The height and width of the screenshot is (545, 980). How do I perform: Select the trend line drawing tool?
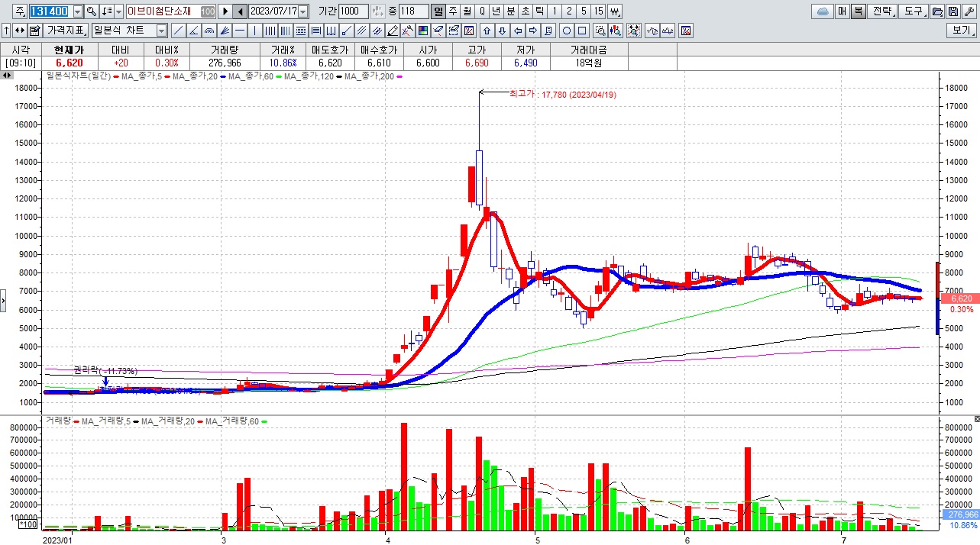pyautogui.click(x=178, y=31)
